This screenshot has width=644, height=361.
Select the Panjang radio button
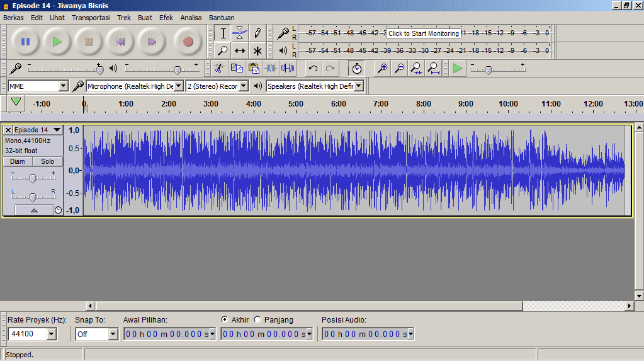coord(257,320)
